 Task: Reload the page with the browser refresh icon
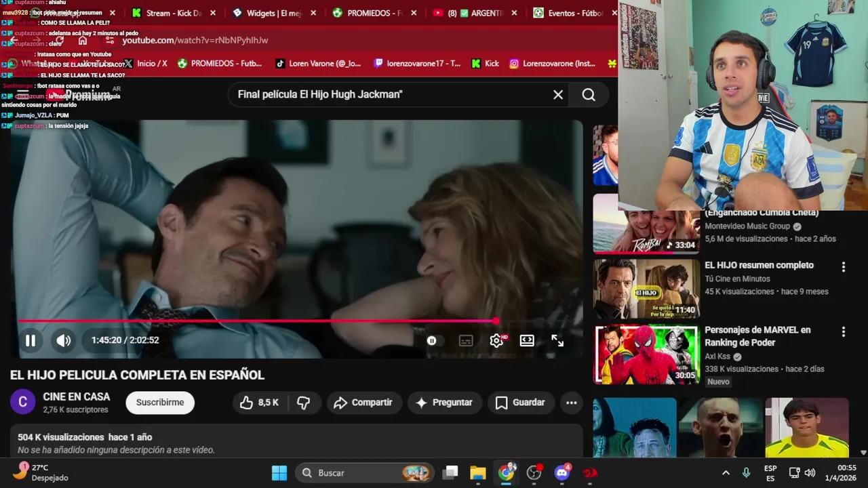(59, 40)
